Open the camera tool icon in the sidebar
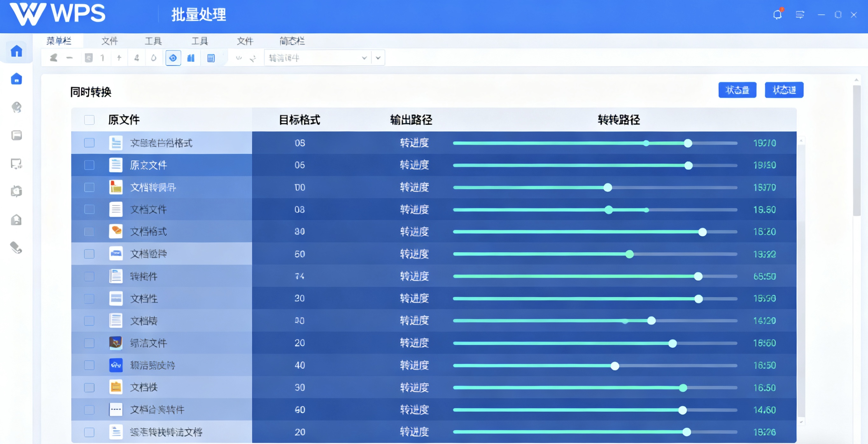Viewport: 868px width, 444px height. [16, 191]
